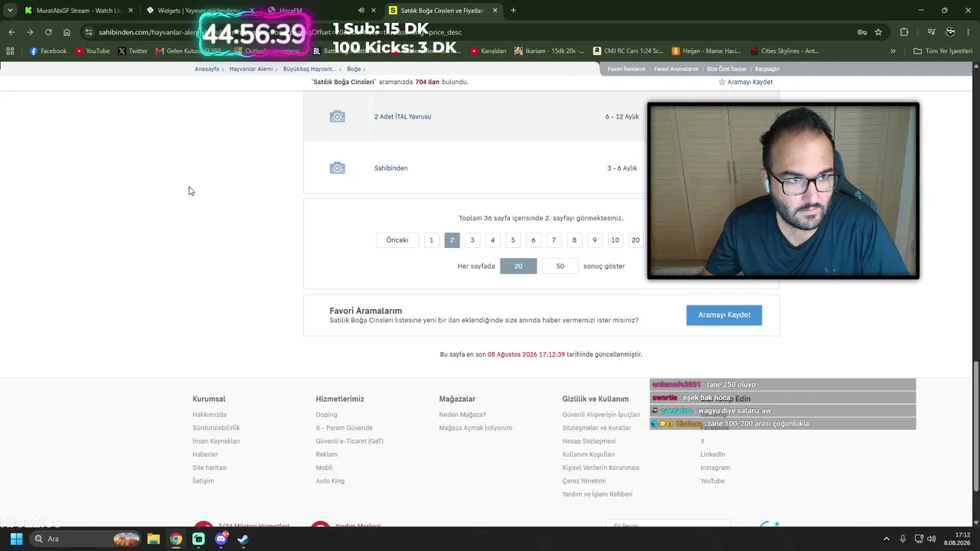Open Discord from the taskbar

pyautogui.click(x=221, y=539)
